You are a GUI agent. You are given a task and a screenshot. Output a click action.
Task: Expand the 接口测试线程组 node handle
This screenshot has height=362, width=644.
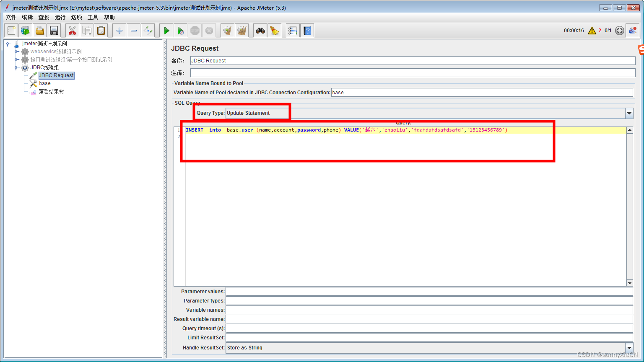click(16, 59)
